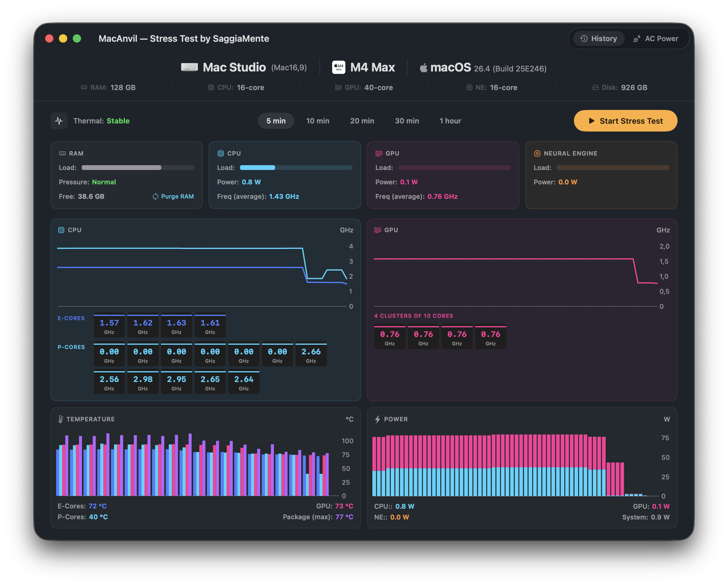This screenshot has height=585, width=728.
Task: Click the RAM icon in specs row
Action: point(84,87)
